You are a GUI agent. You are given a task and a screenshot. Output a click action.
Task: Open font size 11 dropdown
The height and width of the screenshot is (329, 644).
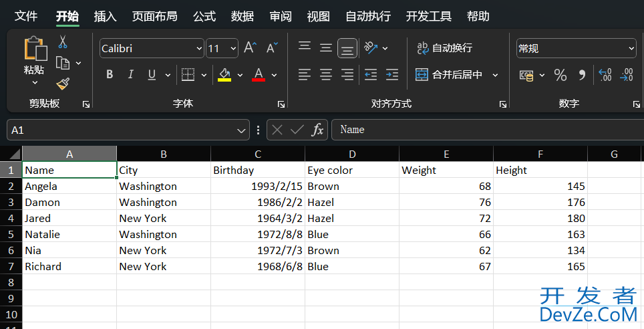tap(233, 49)
